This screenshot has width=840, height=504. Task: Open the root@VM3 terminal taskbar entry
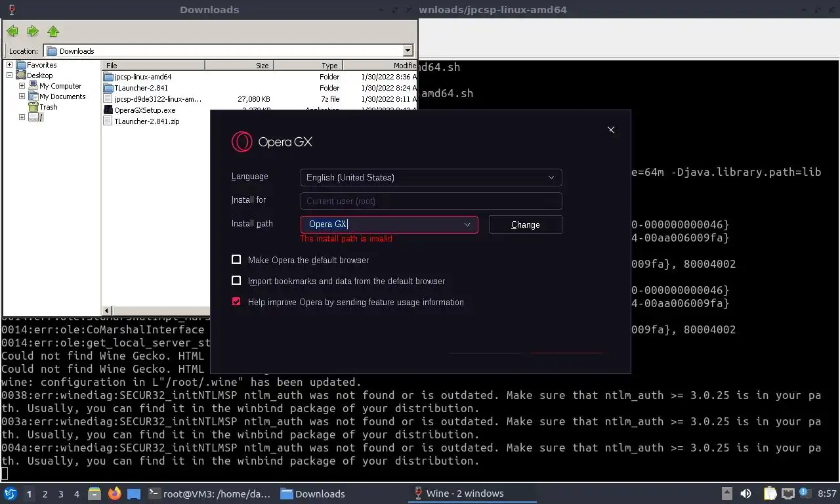click(x=209, y=493)
